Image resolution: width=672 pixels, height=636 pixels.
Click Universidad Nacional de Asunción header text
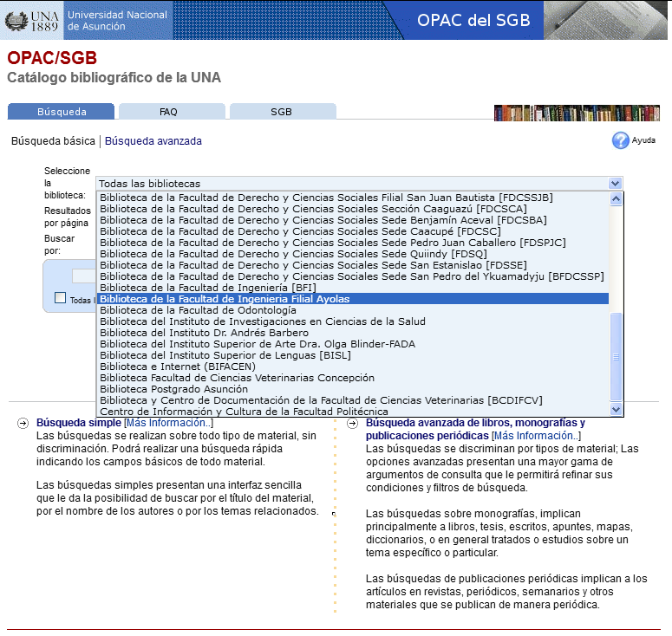(x=117, y=20)
